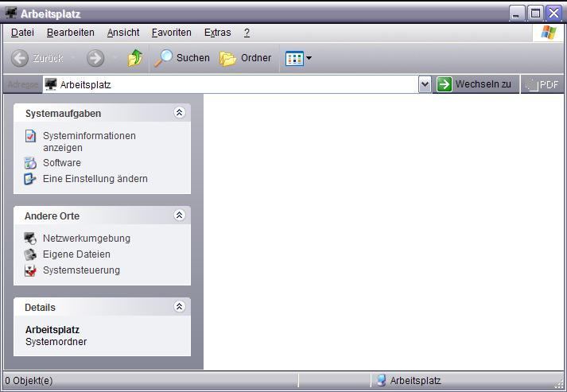Screen dimensions: 567x392
Task: Open the Extras menu
Action: (217, 33)
